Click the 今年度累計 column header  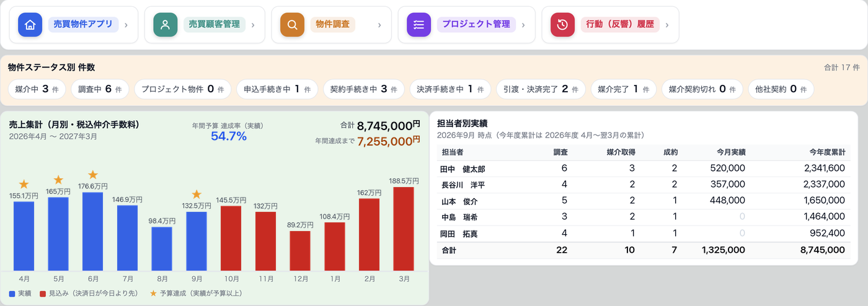(x=827, y=152)
